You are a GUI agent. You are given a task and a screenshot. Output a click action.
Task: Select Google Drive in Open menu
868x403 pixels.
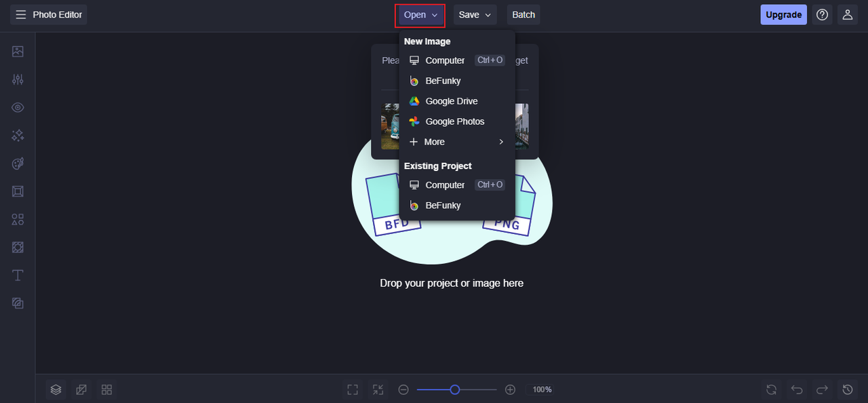(457, 101)
